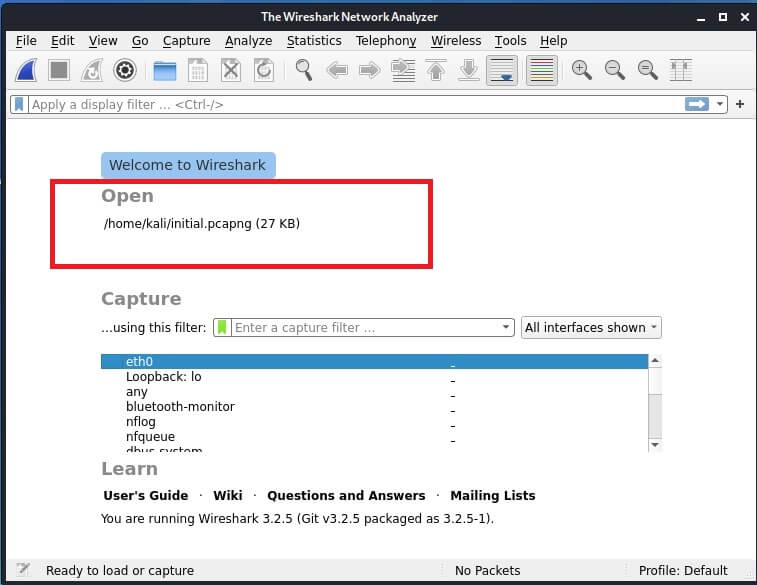Click Ready to load or capture status
757x585 pixels.
120,571
